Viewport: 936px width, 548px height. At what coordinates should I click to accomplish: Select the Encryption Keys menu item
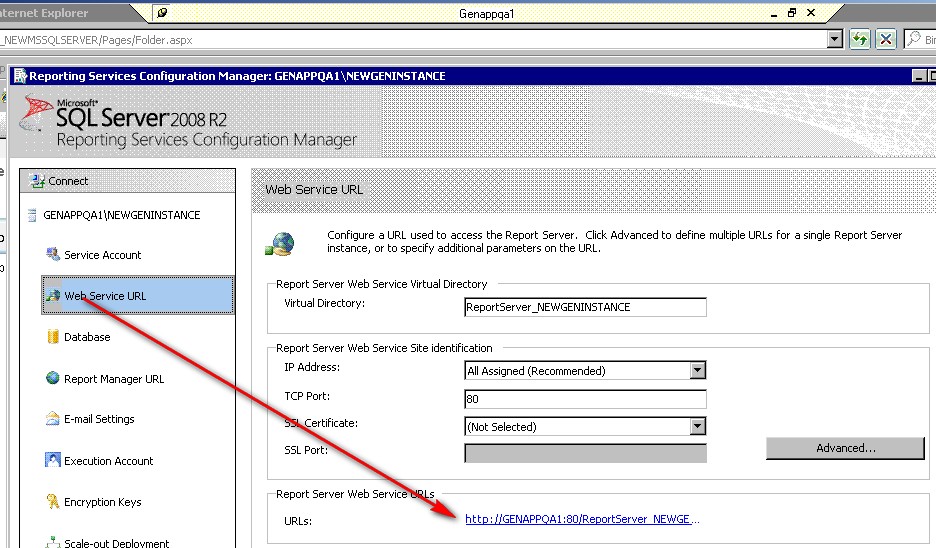click(x=103, y=502)
